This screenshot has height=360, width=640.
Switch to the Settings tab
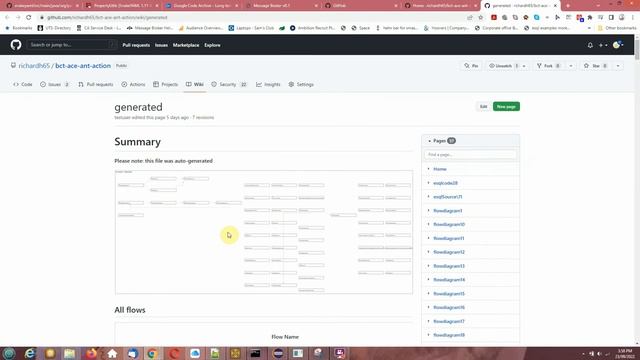click(x=301, y=84)
